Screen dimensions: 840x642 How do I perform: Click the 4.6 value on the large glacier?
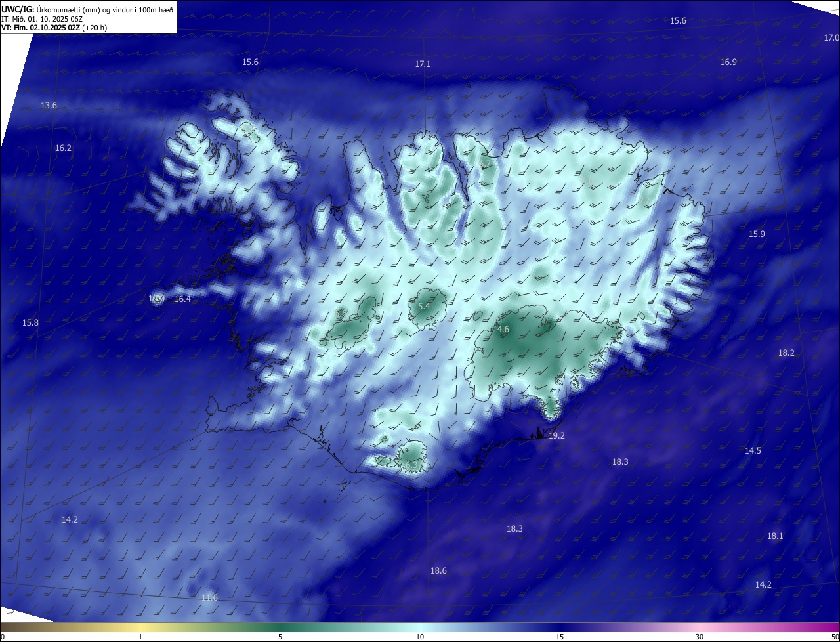503,330
